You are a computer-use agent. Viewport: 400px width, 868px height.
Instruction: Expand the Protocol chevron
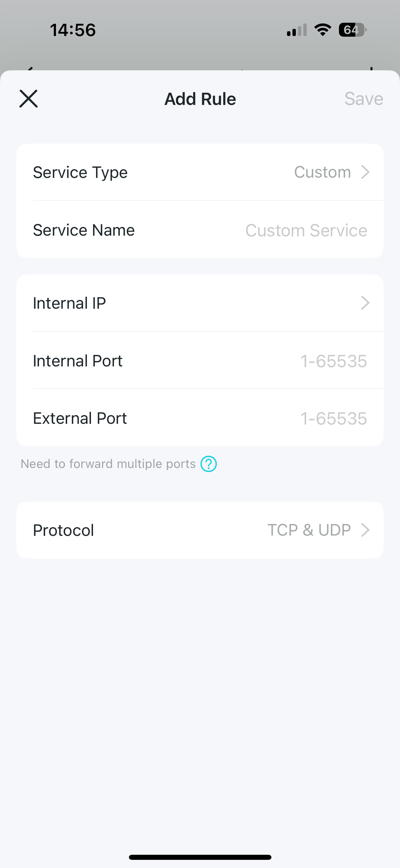pos(365,530)
